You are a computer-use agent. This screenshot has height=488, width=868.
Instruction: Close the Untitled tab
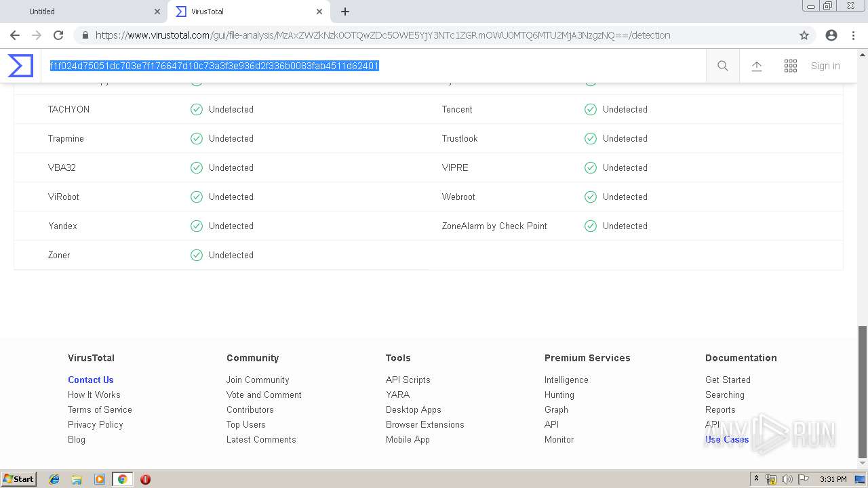pyautogui.click(x=157, y=12)
